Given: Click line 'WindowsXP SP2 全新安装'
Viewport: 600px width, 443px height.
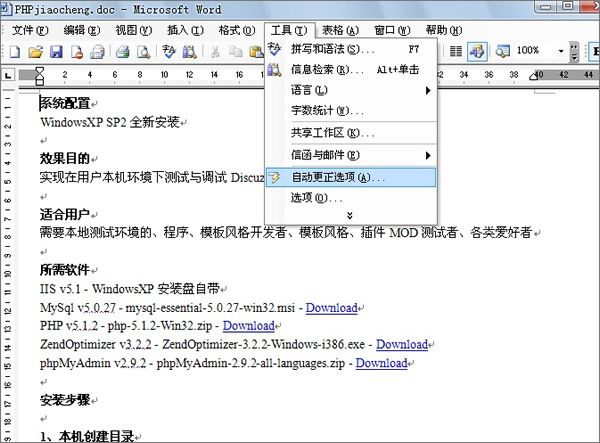Looking at the screenshot, I should click(x=110, y=122).
